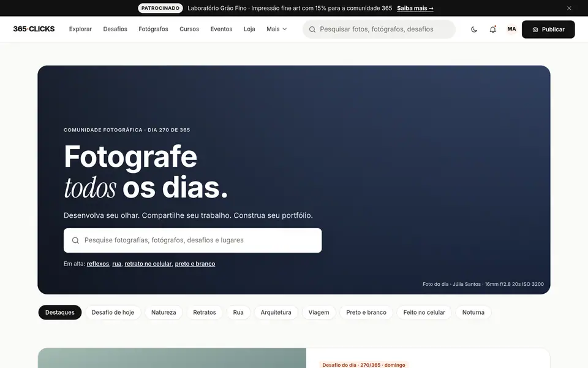
Task: Dismiss the sponsored banner with X
Action: pos(569,8)
